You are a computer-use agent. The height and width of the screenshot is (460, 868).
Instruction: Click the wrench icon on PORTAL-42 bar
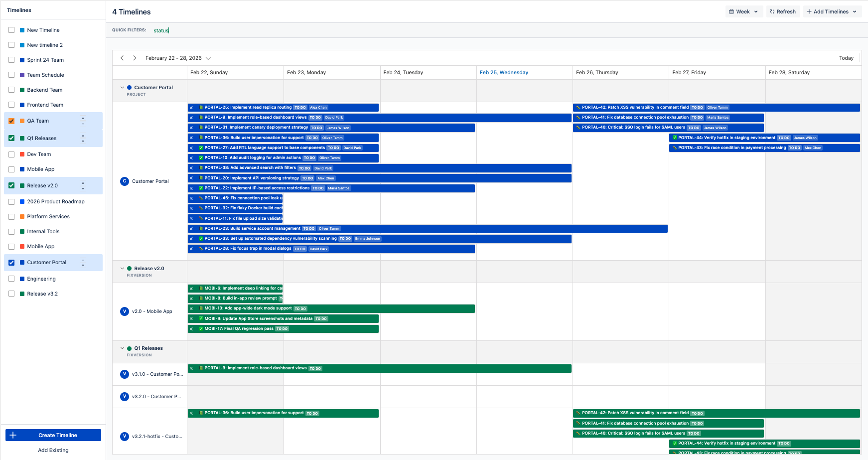[577, 107]
